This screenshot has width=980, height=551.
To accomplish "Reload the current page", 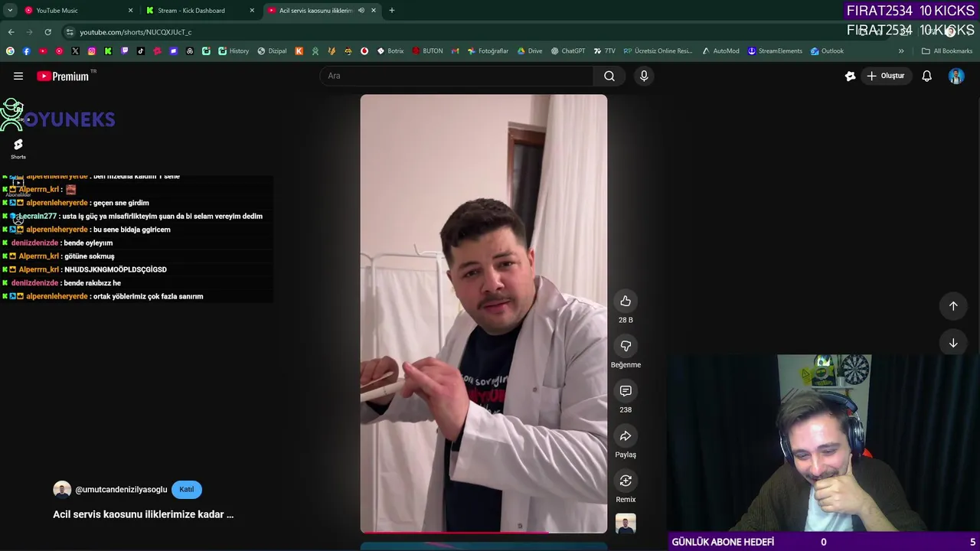I will [47, 32].
